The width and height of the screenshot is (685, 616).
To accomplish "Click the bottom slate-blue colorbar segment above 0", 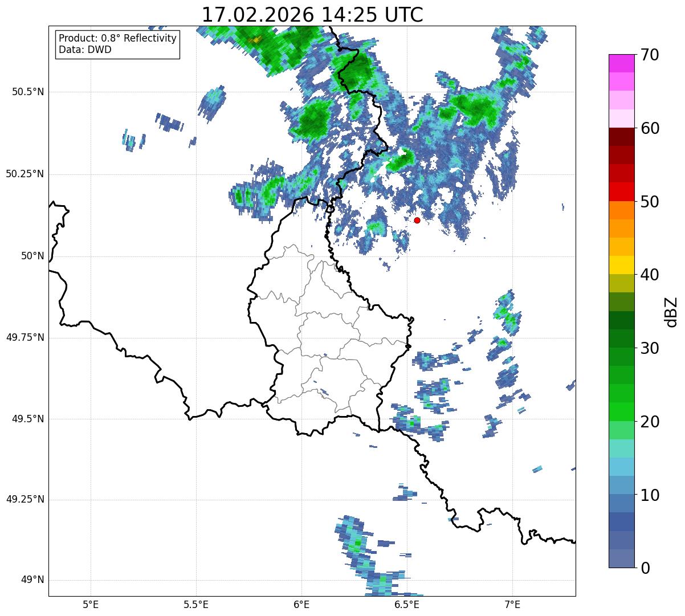I will point(621,558).
